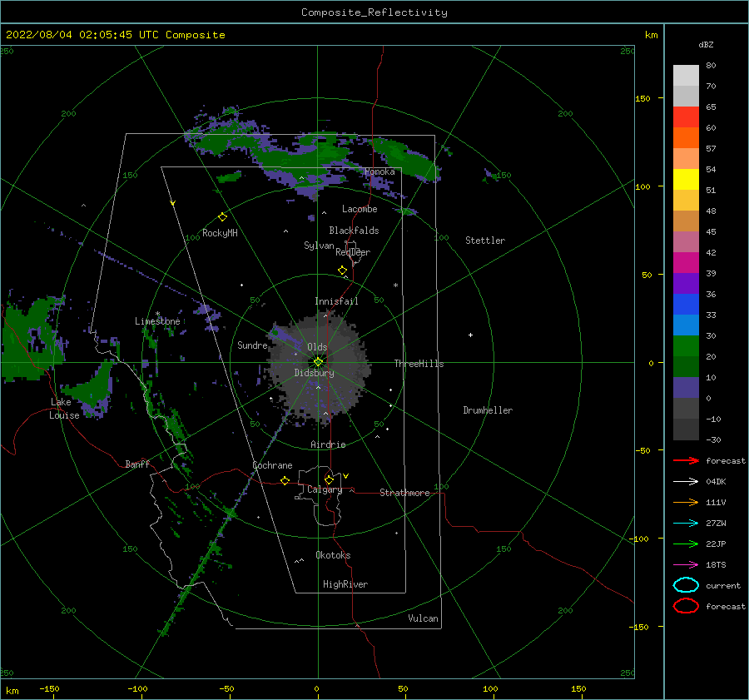Select the magenta 39-42 dBZ swatch
Viewport: 749px width, 700px height.
pyautogui.click(x=686, y=263)
